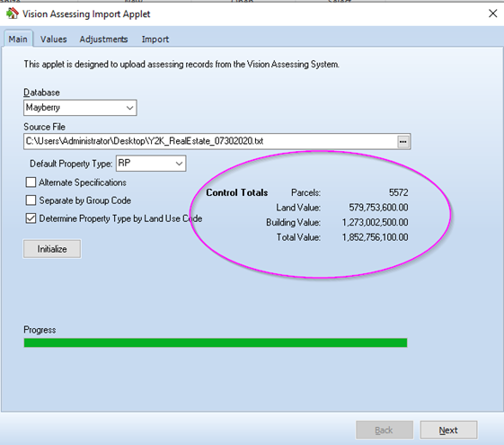Click the Progress label
This screenshot has width=504, height=445.
pos(40,330)
